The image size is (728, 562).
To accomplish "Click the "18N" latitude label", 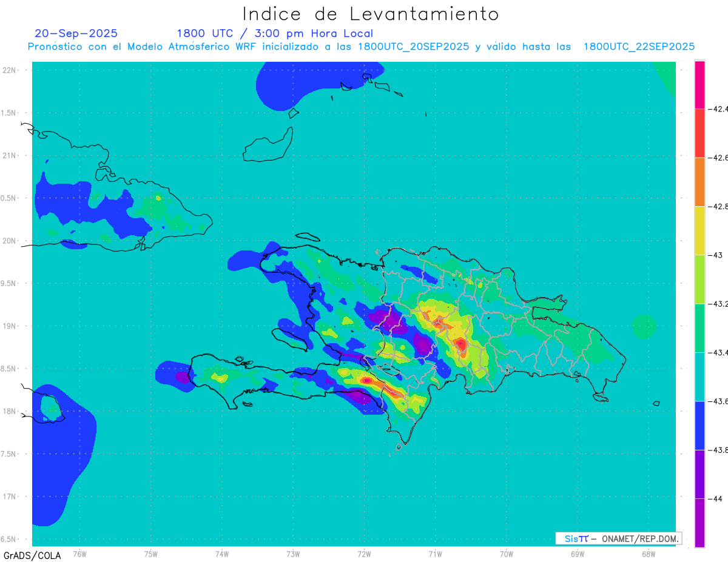I will 9,411.
